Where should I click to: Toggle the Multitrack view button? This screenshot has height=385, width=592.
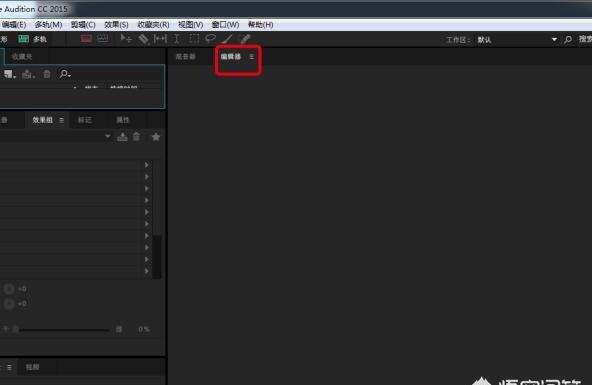[33, 39]
